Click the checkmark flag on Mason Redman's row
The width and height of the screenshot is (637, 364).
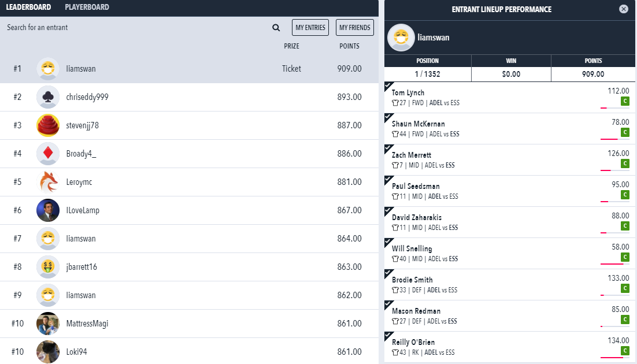[388, 304]
